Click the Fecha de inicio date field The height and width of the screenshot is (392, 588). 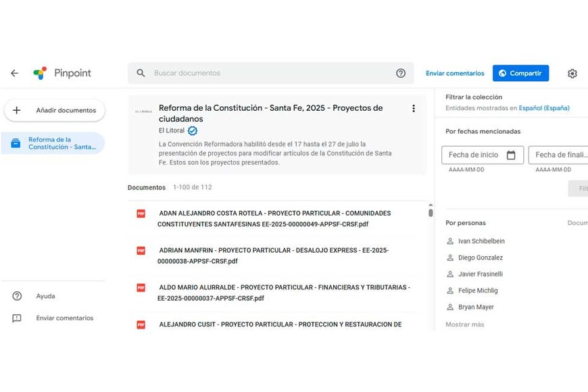481,155
